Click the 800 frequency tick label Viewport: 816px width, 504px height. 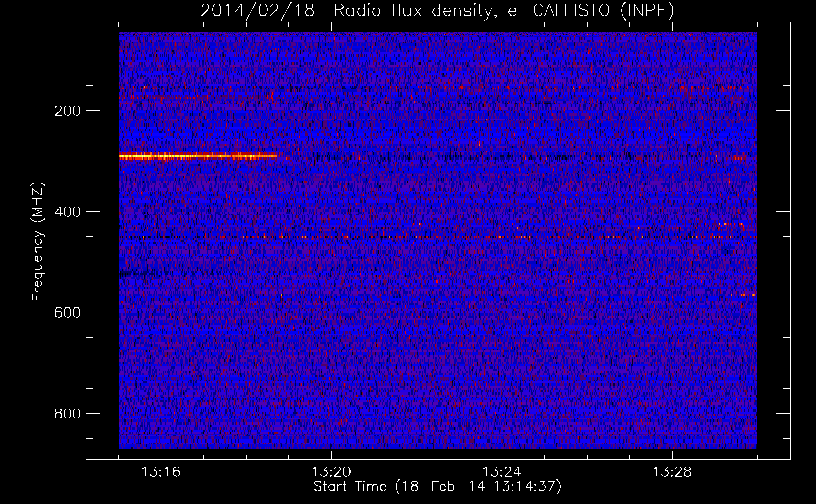(68, 414)
